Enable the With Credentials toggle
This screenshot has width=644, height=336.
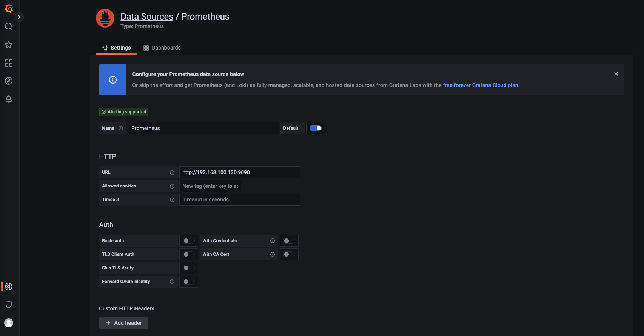tap(289, 241)
